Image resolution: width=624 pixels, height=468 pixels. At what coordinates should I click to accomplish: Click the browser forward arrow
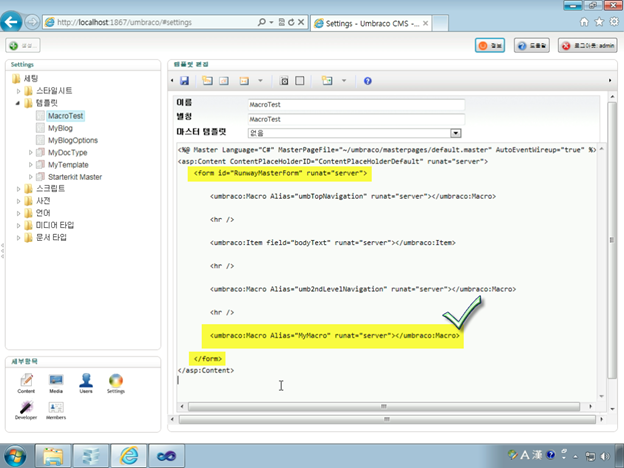pyautogui.click(x=32, y=22)
